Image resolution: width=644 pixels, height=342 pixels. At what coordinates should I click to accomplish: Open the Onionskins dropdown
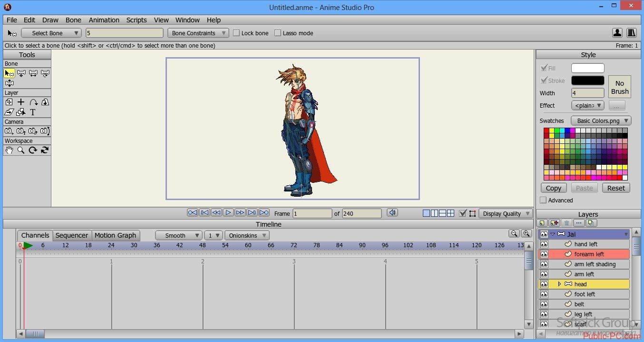247,235
